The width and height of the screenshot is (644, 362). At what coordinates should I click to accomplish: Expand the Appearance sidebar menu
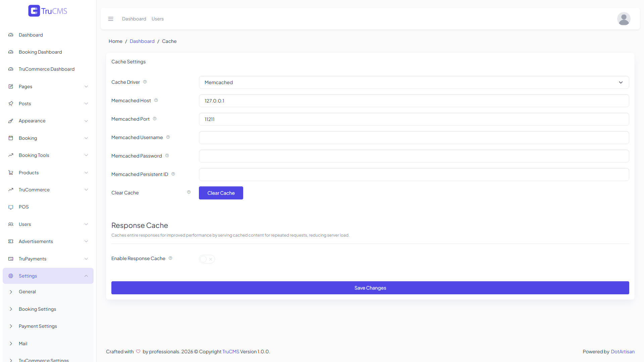[48, 121]
